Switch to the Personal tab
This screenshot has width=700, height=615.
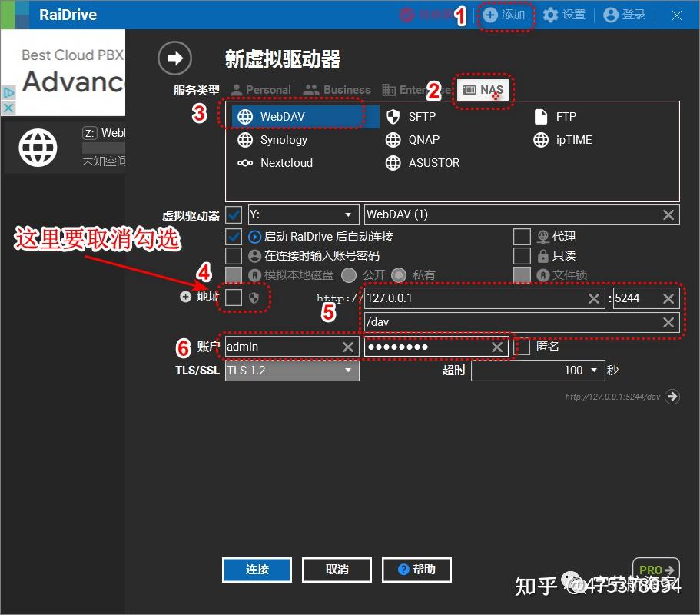coord(260,90)
